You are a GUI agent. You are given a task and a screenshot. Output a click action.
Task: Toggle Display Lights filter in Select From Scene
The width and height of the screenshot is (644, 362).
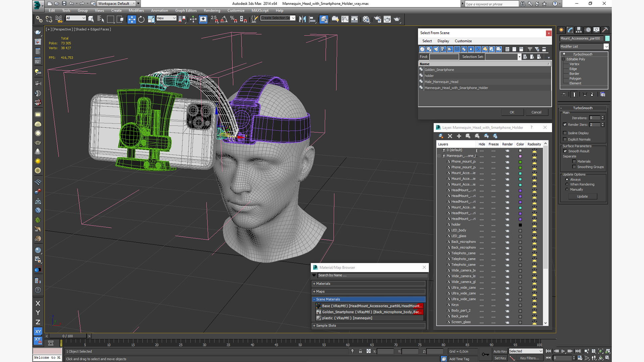pos(436,49)
